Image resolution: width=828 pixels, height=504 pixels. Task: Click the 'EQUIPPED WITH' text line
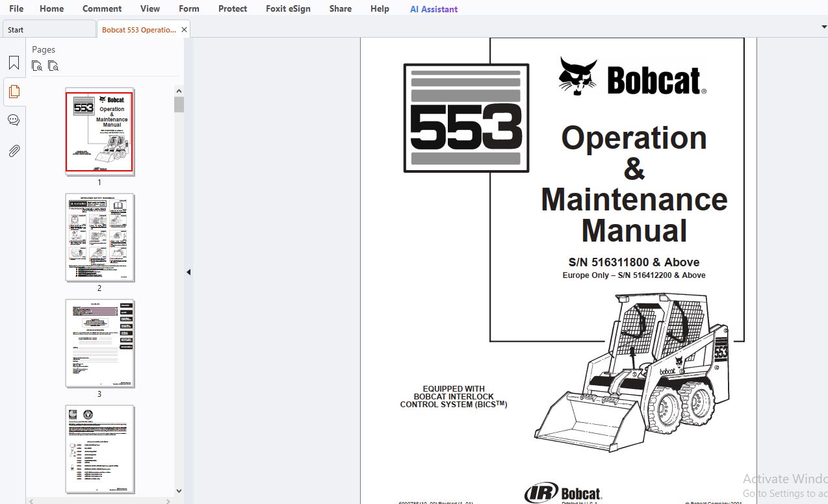[x=454, y=389]
